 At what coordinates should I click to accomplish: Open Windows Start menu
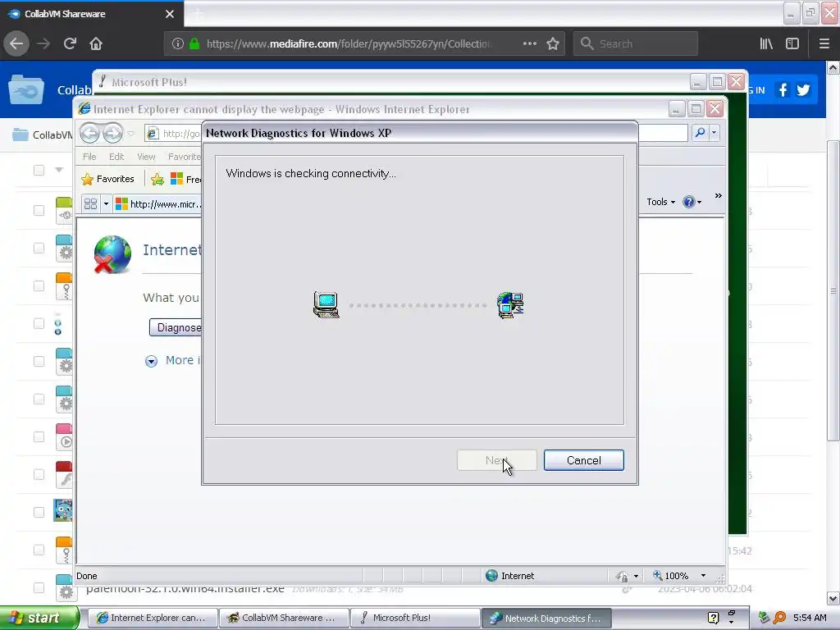point(39,618)
